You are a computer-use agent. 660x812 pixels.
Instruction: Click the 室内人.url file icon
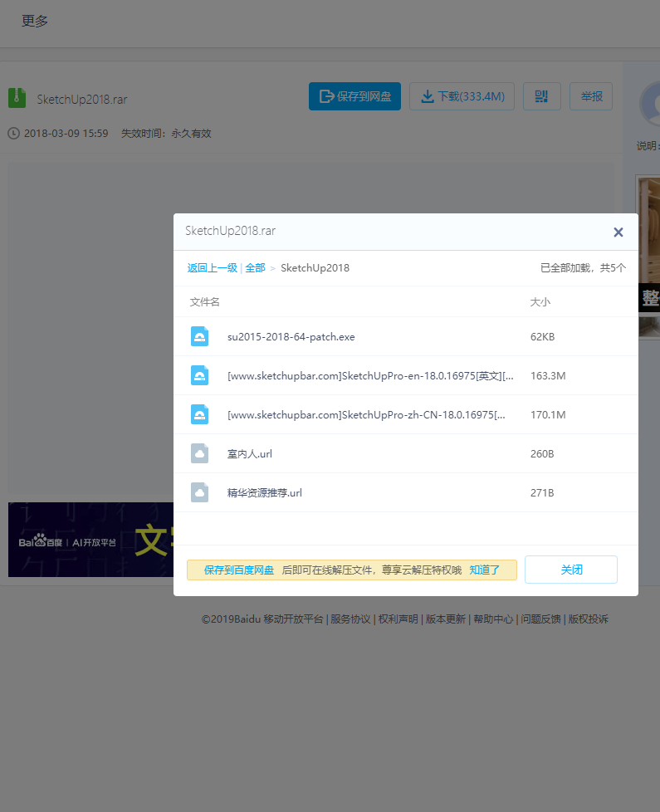pyautogui.click(x=200, y=453)
